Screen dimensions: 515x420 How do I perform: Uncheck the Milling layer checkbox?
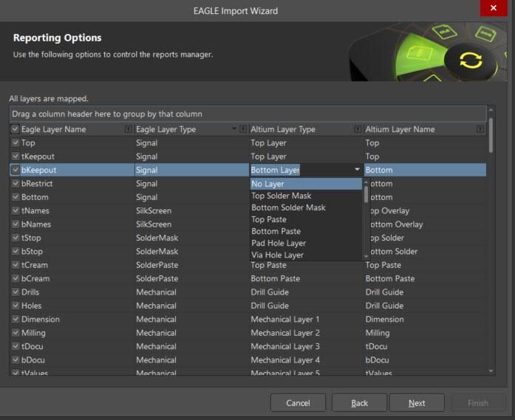(x=15, y=332)
